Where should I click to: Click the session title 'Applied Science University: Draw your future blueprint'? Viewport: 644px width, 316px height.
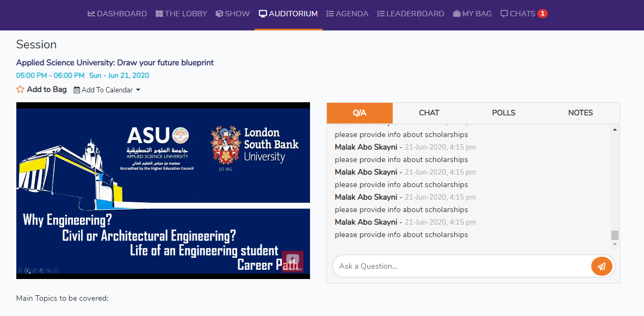pyautogui.click(x=115, y=63)
